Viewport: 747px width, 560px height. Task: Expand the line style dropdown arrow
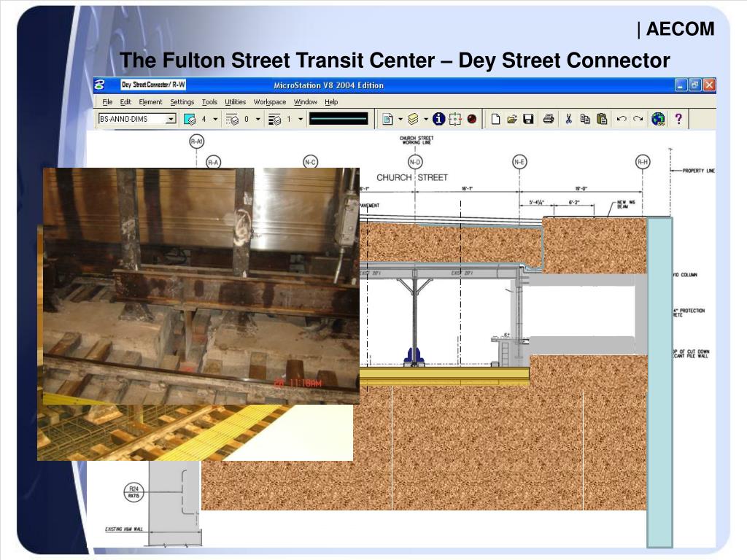(x=258, y=119)
